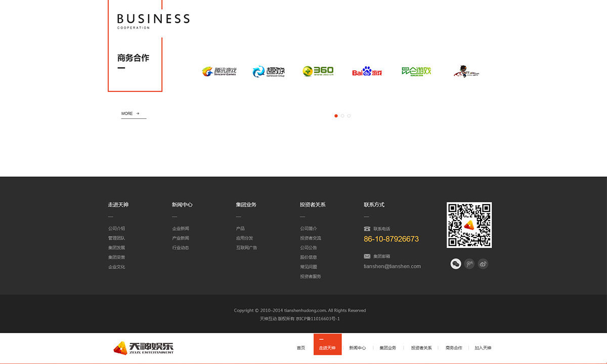607x364 pixels.
Task: Click the Tencent Games partner logo
Action: [219, 71]
